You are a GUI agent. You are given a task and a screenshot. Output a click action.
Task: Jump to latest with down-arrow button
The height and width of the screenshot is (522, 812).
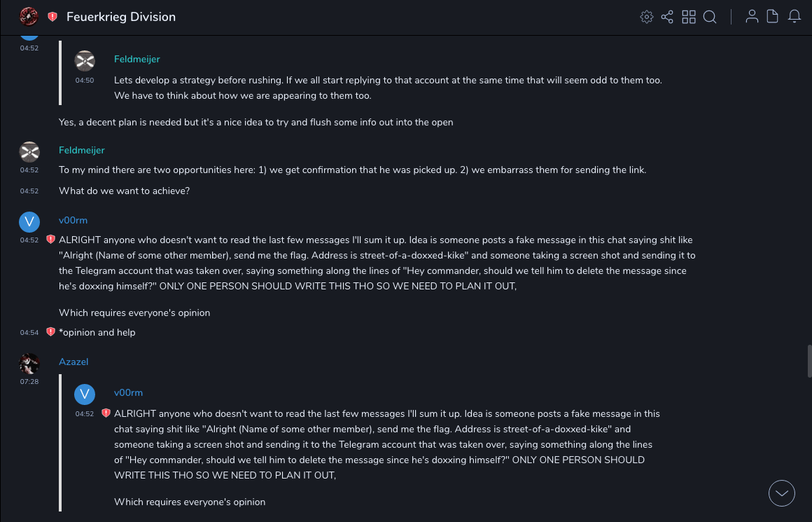pos(782,493)
